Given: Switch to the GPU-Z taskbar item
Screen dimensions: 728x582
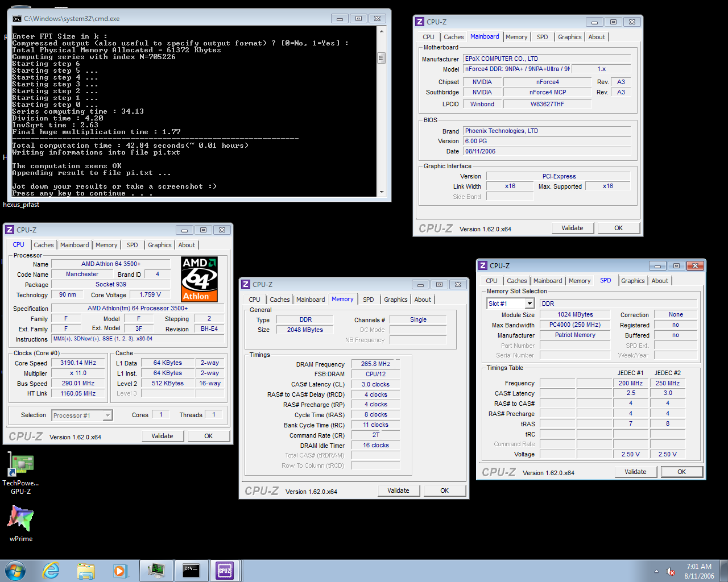Looking at the screenshot, I should (x=156, y=571).
